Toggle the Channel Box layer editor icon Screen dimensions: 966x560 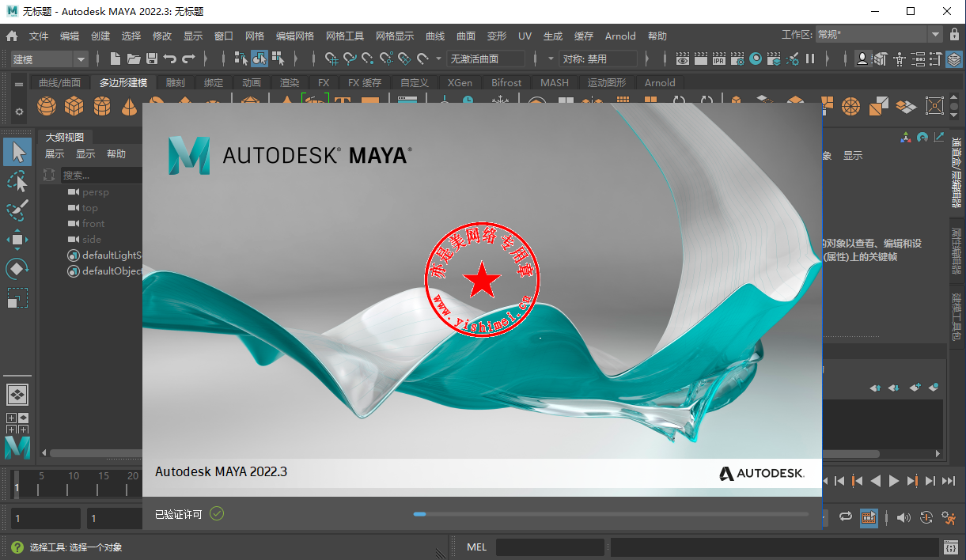pyautogui.click(x=955, y=59)
